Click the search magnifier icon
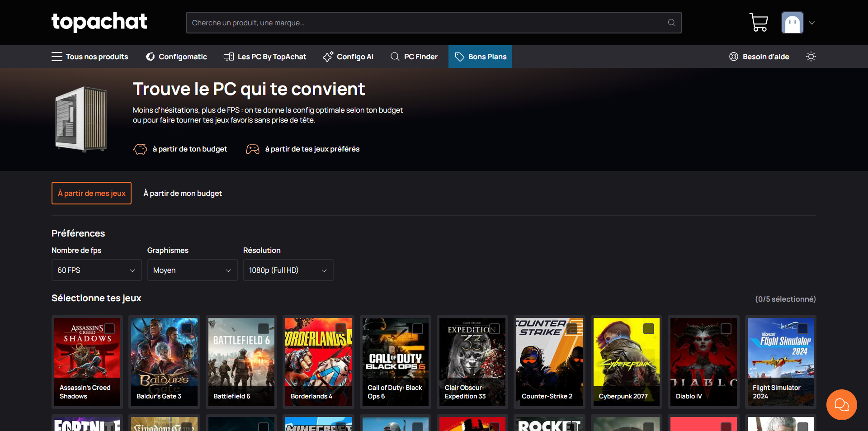 (x=671, y=23)
